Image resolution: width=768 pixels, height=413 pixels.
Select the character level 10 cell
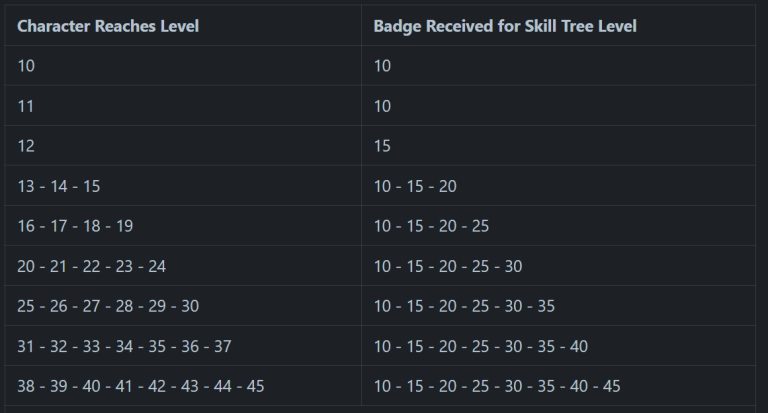click(x=183, y=66)
